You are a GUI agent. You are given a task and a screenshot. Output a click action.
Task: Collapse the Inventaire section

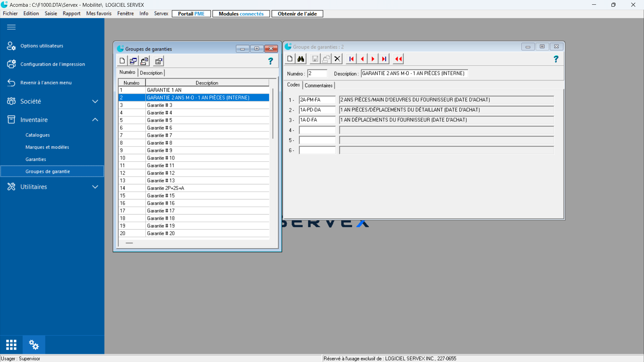click(95, 120)
